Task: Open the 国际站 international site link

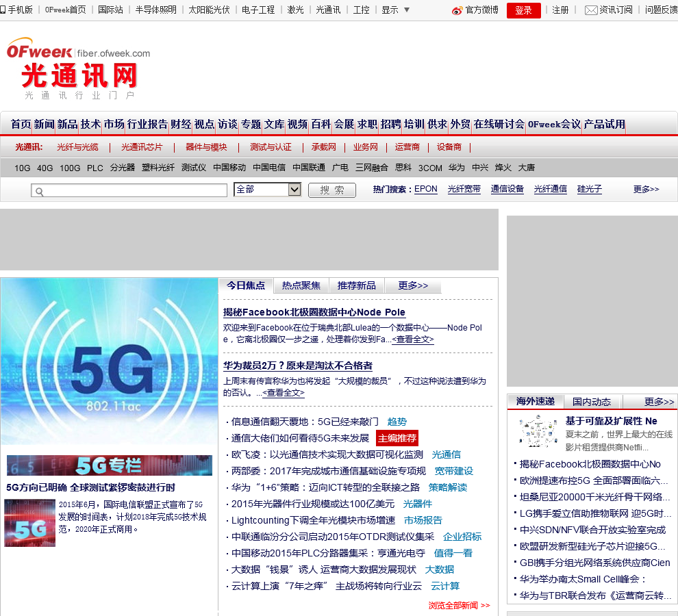Action: point(110,10)
